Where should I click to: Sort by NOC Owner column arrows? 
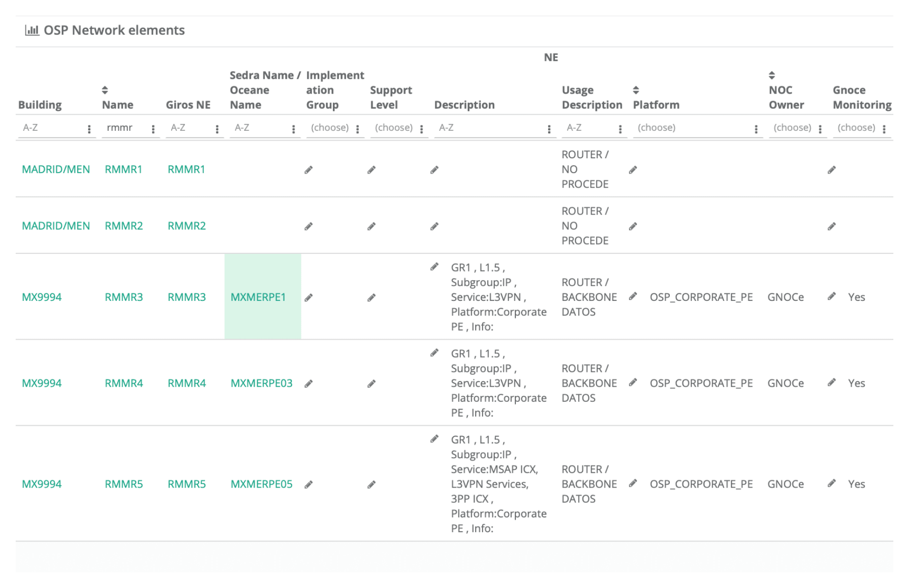(x=772, y=75)
